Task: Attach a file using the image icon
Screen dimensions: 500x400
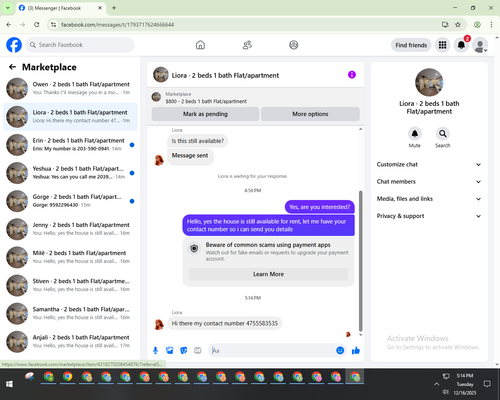Action: [x=170, y=350]
